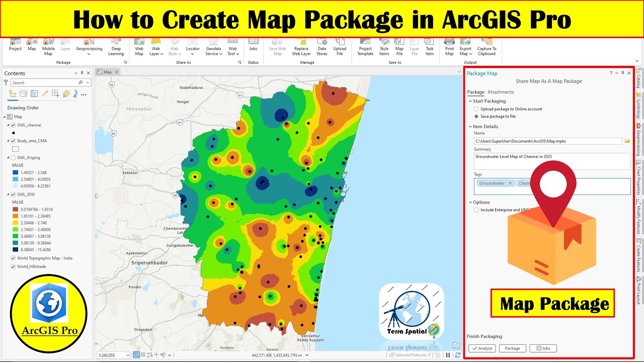This screenshot has width=644, height=362.
Task: Select List By Selection icon
Action: [34, 94]
